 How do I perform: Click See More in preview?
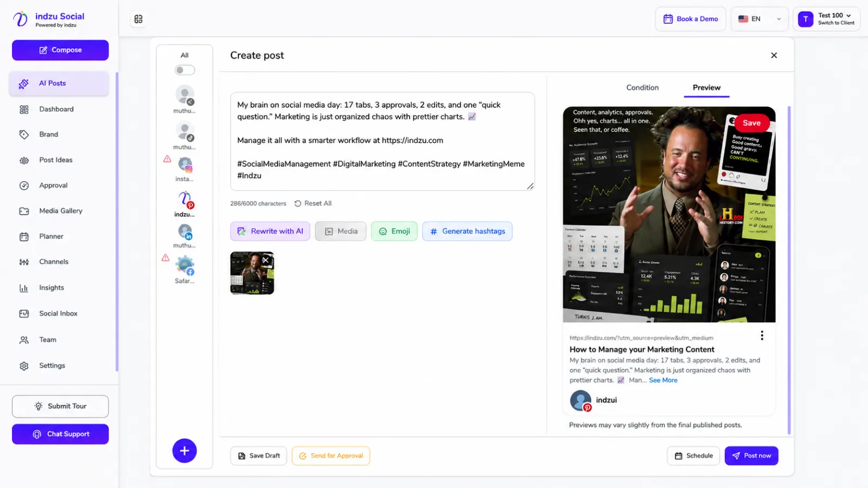pos(663,381)
